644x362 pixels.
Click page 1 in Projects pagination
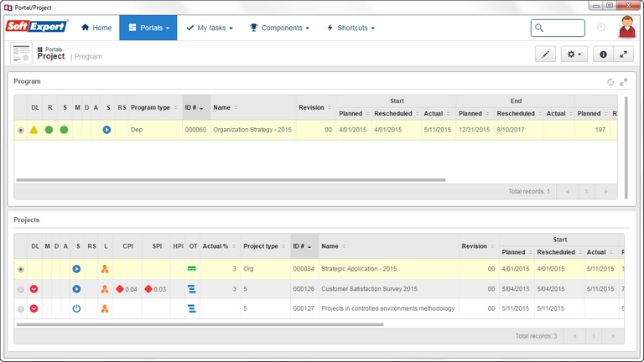click(x=594, y=336)
